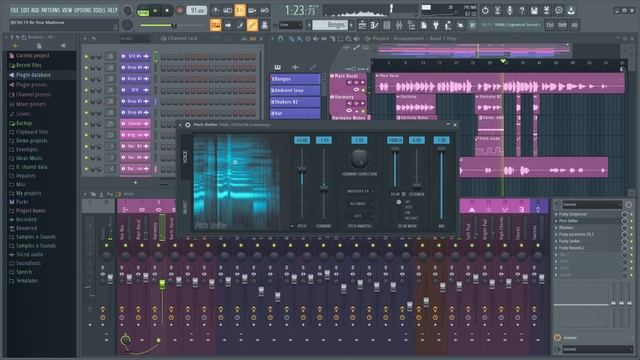This screenshot has height=360, width=640.
Task: Click the export render icon beside save
Action: [547, 10]
